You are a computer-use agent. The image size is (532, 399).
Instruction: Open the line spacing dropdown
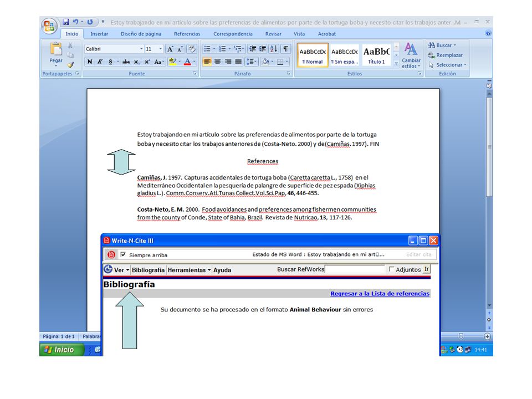[252, 62]
